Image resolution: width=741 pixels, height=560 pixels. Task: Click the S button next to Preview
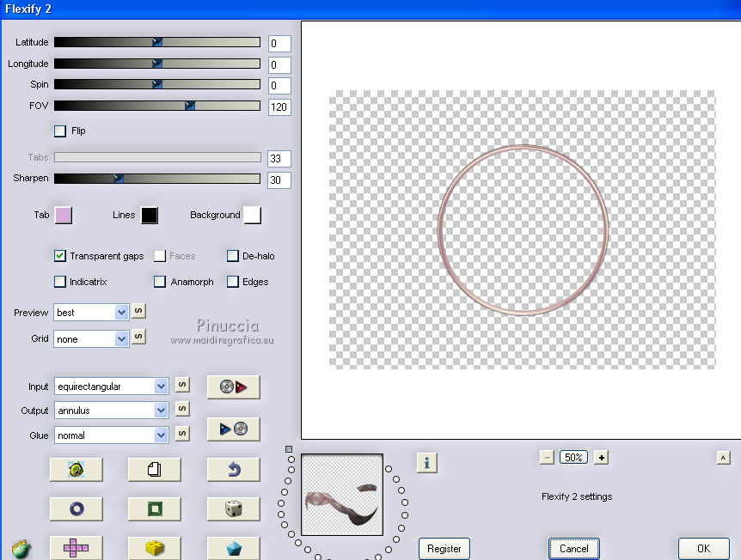point(138,311)
